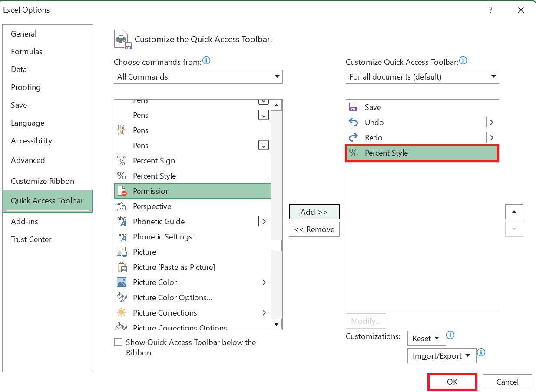Select Quick Access Toolbar category
Image resolution: width=536 pixels, height=392 pixels.
pyautogui.click(x=47, y=201)
